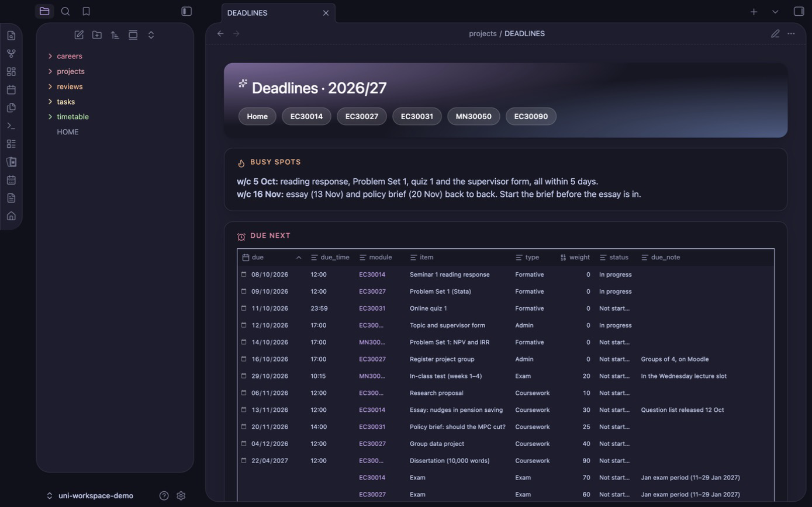
Task: Collapse all folders in file explorer
Action: 151,35
